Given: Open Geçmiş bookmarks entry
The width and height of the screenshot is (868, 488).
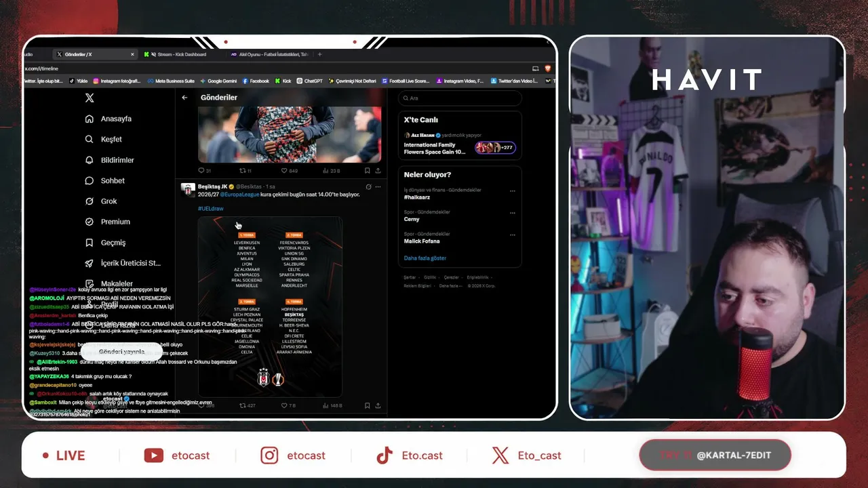Looking at the screenshot, I should pos(105,243).
